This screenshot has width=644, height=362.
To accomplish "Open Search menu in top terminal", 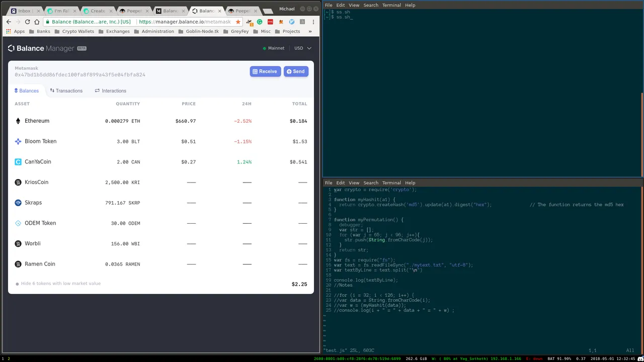I will pos(371,5).
